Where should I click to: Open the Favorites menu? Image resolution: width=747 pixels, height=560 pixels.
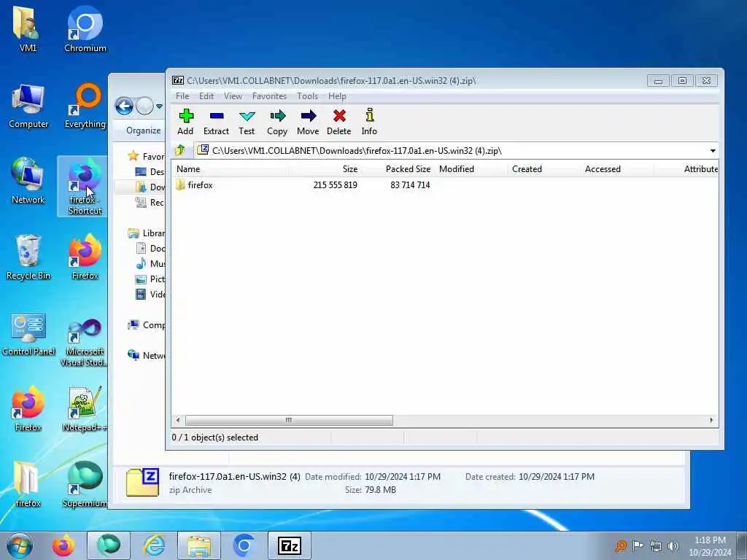click(270, 96)
